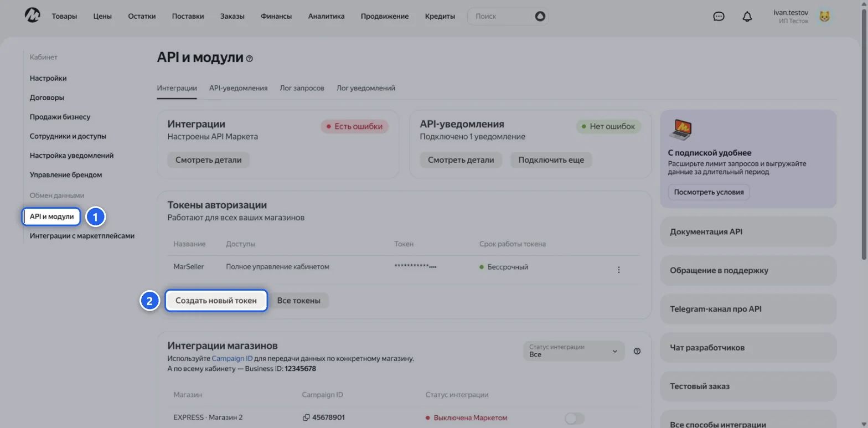
Task: Copy Campaign ID 45678901 icon
Action: coord(306,417)
